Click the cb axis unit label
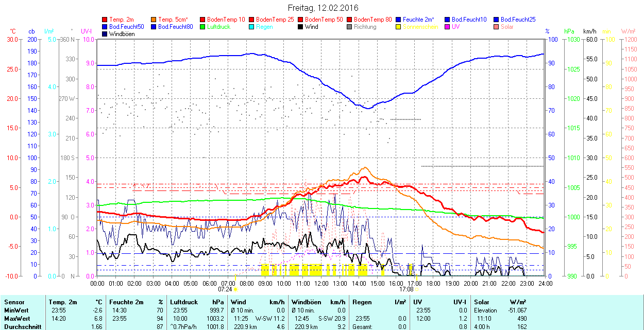 32,31
